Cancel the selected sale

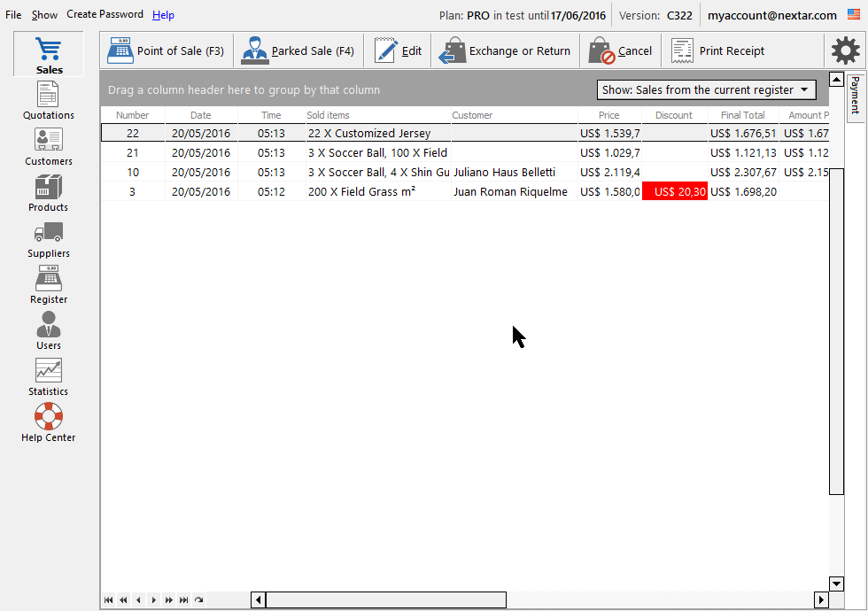pos(620,51)
